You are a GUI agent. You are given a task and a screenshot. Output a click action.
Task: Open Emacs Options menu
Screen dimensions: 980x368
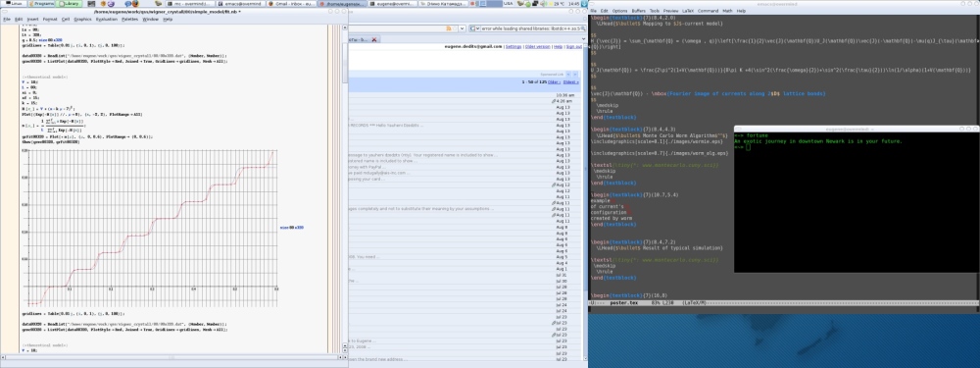click(619, 11)
